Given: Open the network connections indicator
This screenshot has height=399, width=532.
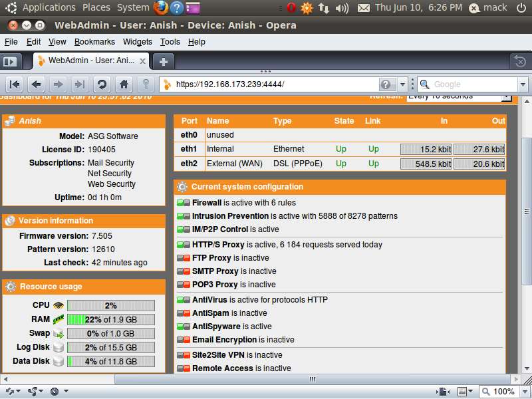Looking at the screenshot, I should 323,7.
